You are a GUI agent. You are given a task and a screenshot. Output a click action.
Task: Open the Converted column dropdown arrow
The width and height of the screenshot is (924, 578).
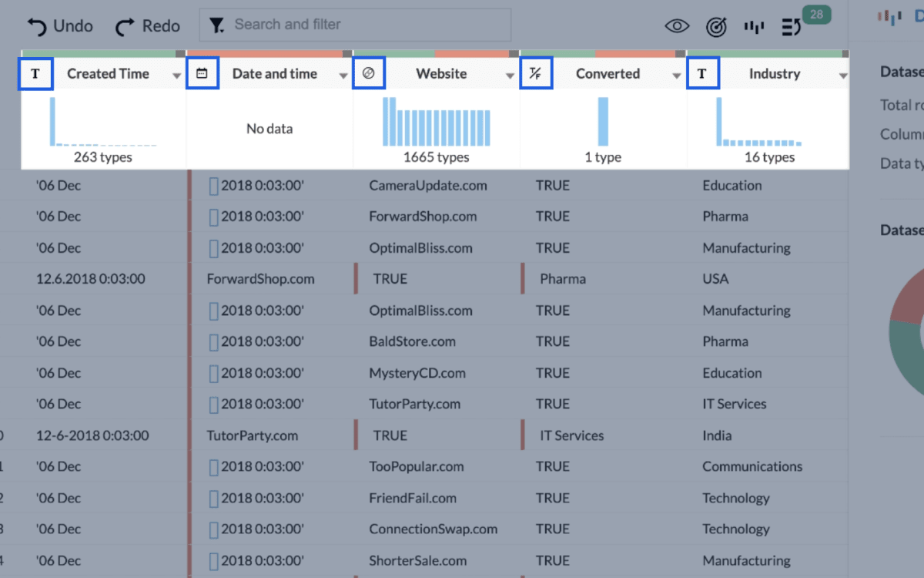tap(677, 76)
